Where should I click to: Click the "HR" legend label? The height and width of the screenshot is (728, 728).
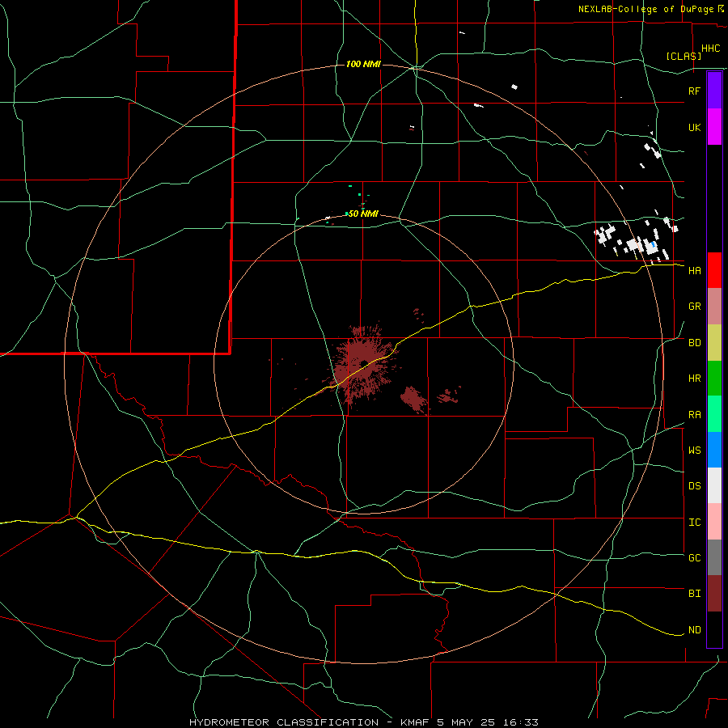694,379
